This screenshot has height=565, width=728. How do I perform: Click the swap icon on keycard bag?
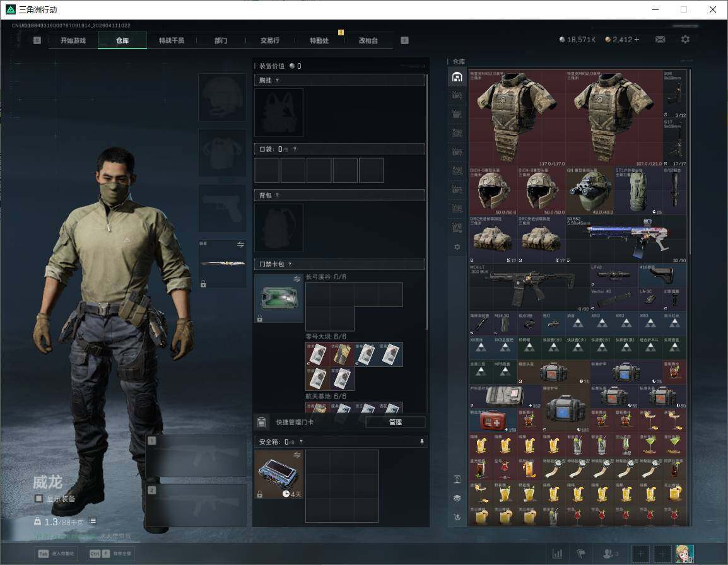pos(296,279)
